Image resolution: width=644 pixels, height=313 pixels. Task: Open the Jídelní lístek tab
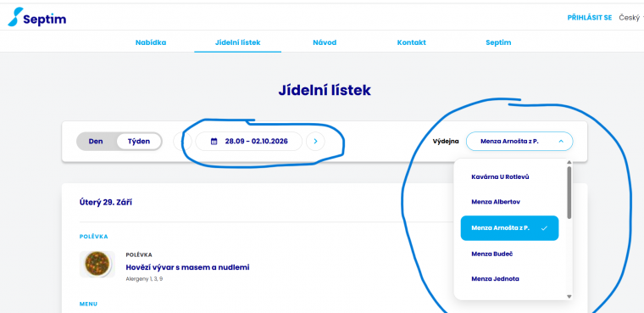238,42
